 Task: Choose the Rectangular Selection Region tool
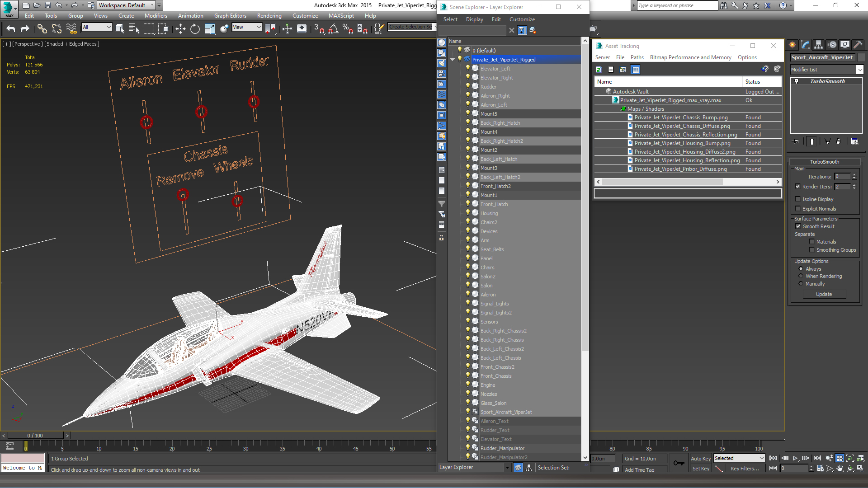(x=149, y=29)
